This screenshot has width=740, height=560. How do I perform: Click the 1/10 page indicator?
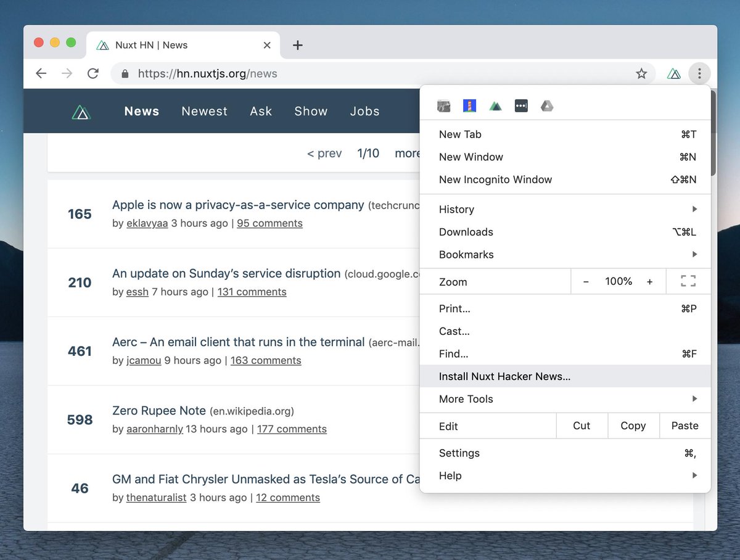pyautogui.click(x=368, y=154)
